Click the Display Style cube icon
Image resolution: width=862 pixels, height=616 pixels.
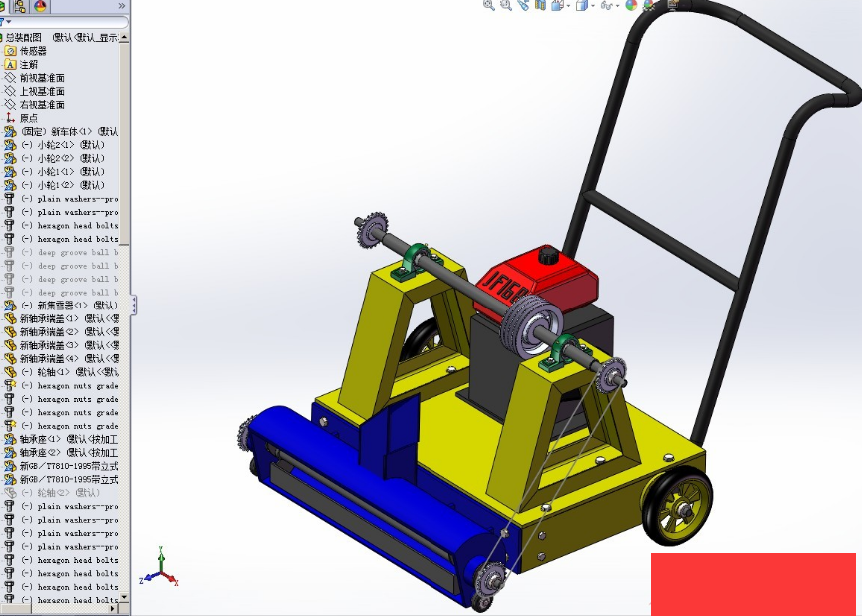pos(582,6)
